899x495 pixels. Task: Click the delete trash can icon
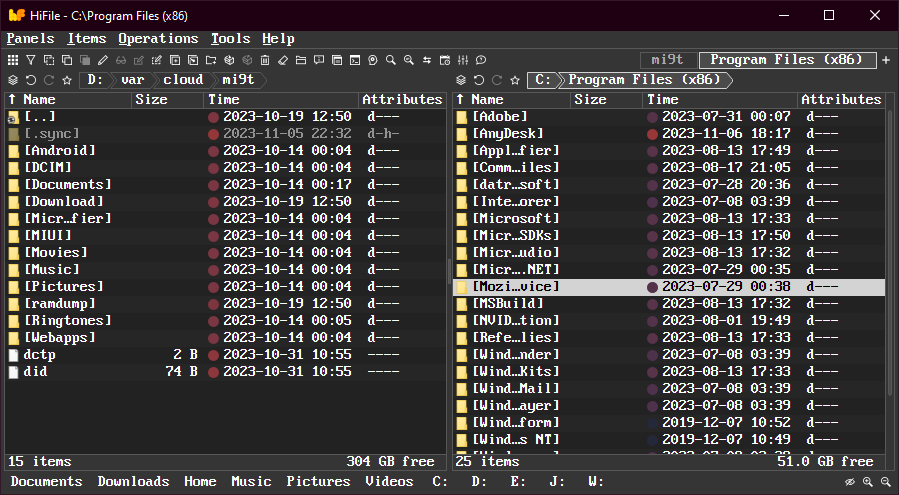click(x=265, y=60)
